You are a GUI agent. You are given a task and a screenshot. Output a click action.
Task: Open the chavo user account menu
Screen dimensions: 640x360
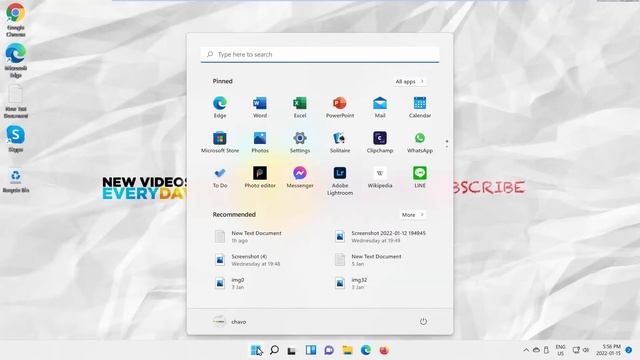click(x=230, y=322)
